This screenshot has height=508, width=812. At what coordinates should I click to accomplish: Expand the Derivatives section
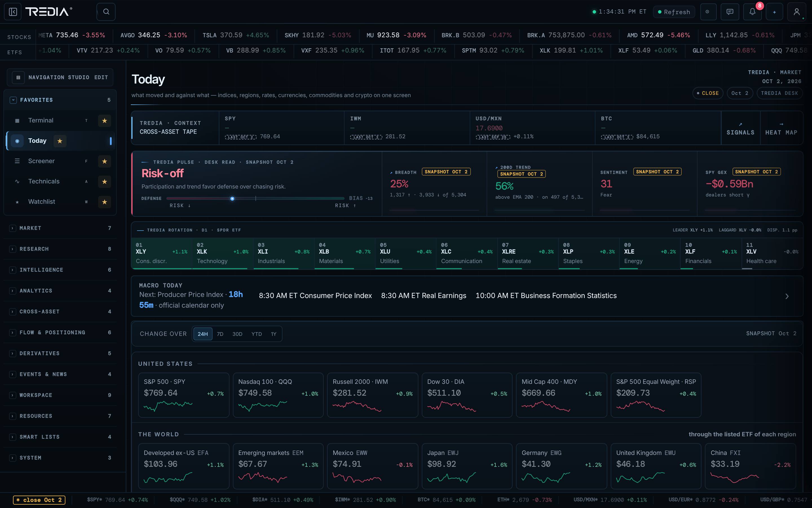click(12, 353)
